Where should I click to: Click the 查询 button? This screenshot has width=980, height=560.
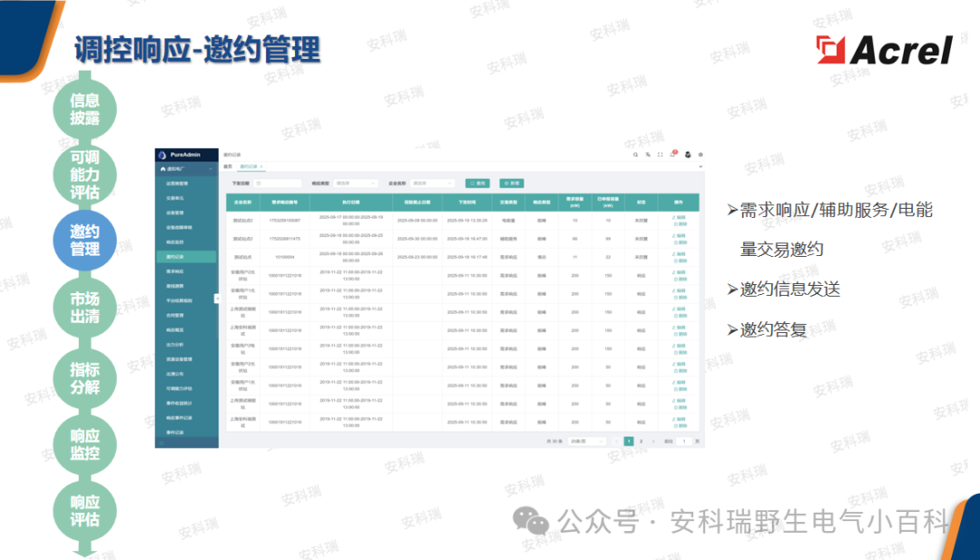(477, 183)
